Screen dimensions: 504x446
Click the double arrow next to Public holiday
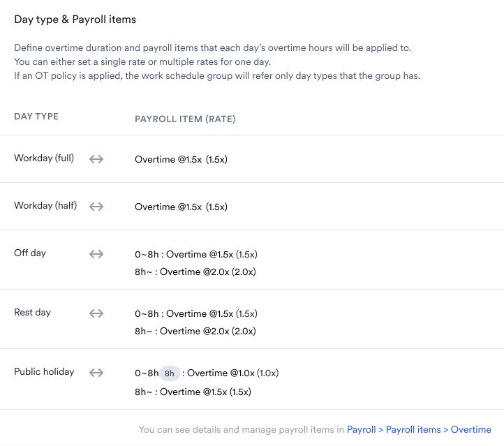(96, 373)
